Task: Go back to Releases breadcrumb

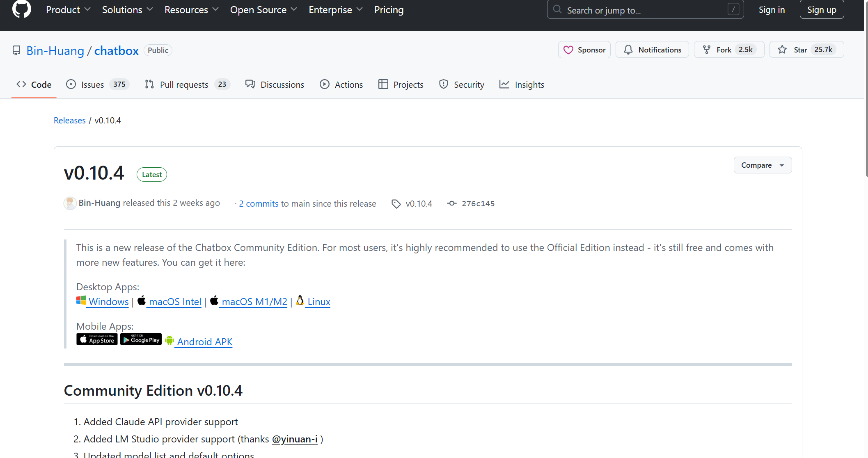Action: click(x=70, y=121)
